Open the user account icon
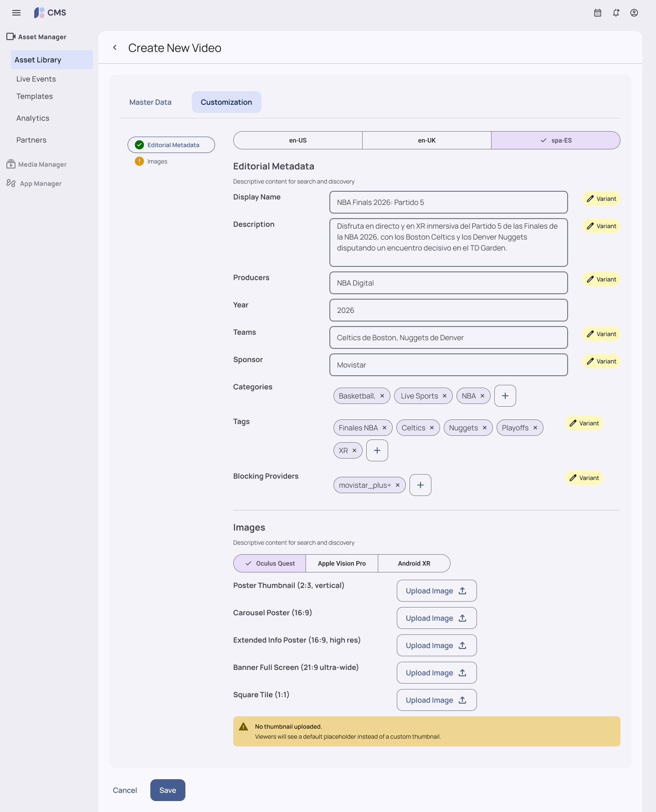 click(x=634, y=13)
